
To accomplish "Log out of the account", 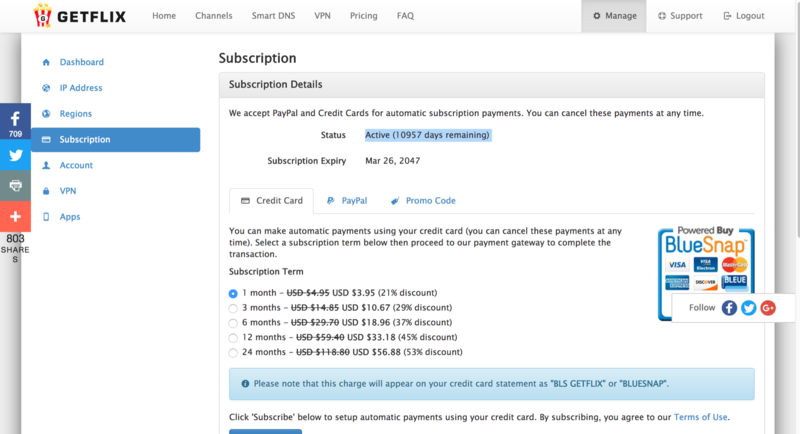I will click(744, 16).
